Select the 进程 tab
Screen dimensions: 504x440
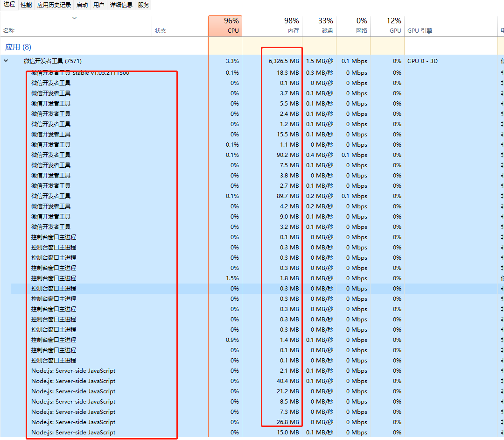(x=9, y=5)
